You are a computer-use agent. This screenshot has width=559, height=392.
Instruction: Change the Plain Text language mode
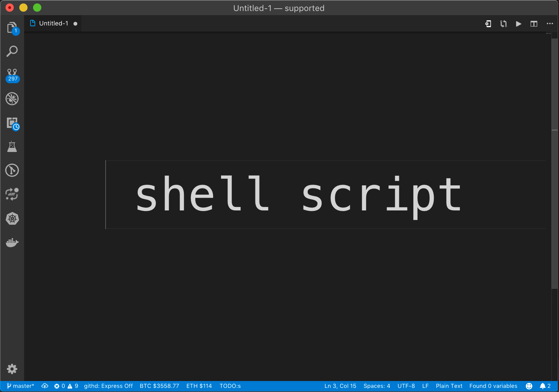coord(449,386)
